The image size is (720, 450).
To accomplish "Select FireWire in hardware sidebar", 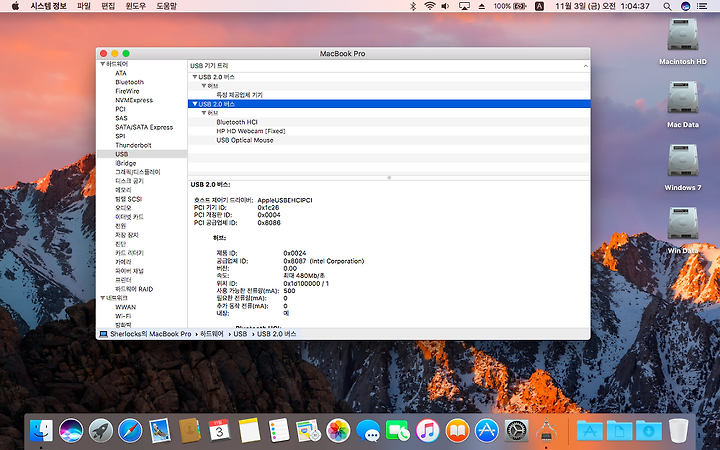I will click(127, 91).
